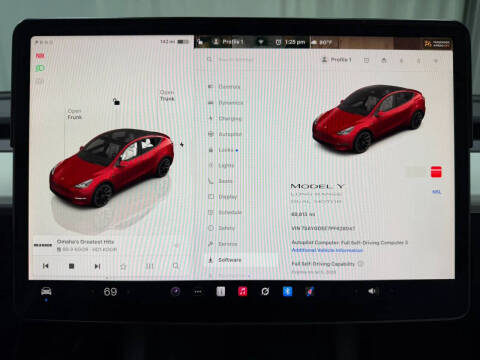Open the gray info app icon
Image resolution: width=480 pixels, height=360 pixels.
(x=221, y=292)
